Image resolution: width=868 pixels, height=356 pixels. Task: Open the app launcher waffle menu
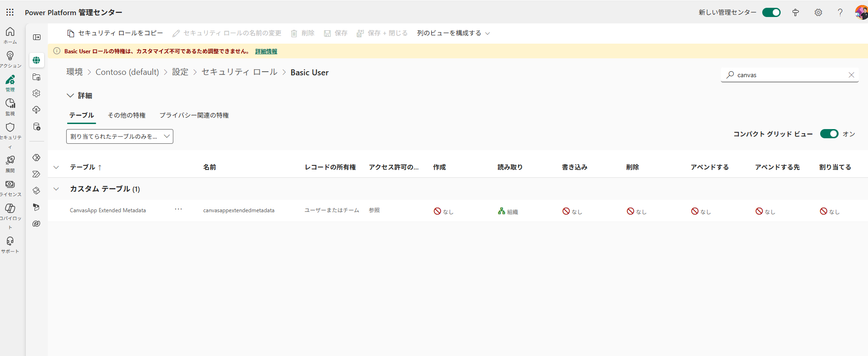pos(10,12)
